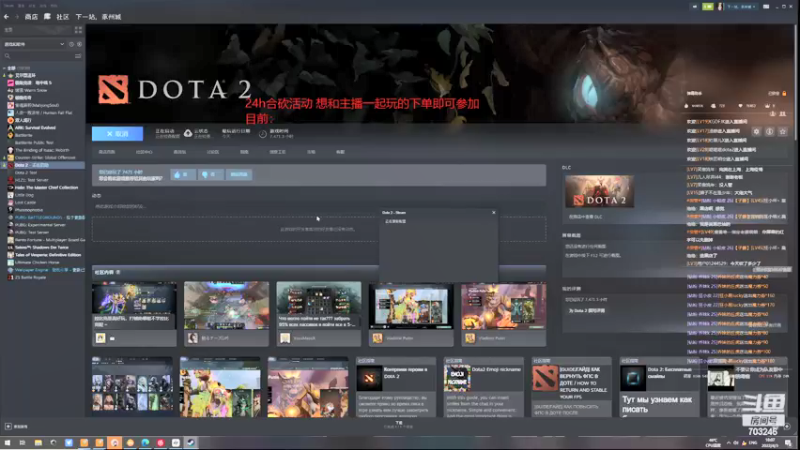
Task: Select Halo: The Master Chief Collection
Action: click(x=46, y=187)
